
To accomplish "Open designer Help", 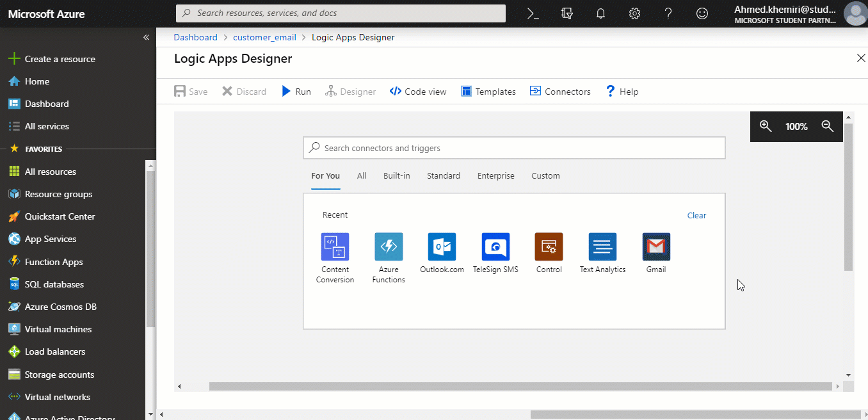I will (x=622, y=92).
